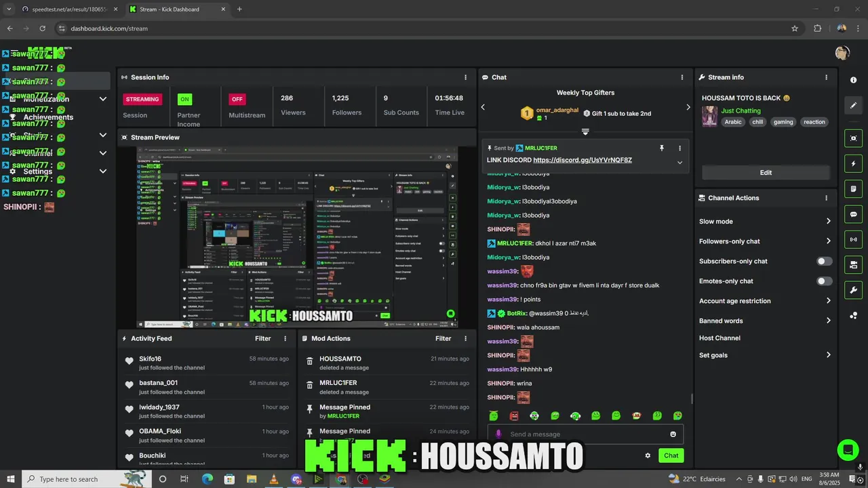
Task: Toggle Emotes-only chat switch
Action: click(824, 281)
